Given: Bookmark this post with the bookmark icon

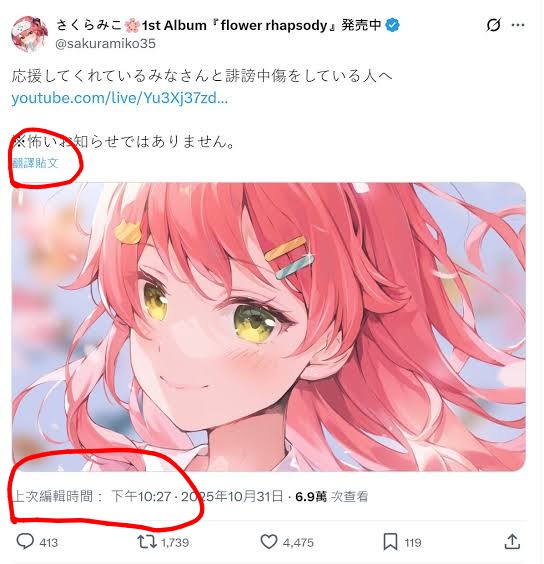Looking at the screenshot, I should point(390,542).
